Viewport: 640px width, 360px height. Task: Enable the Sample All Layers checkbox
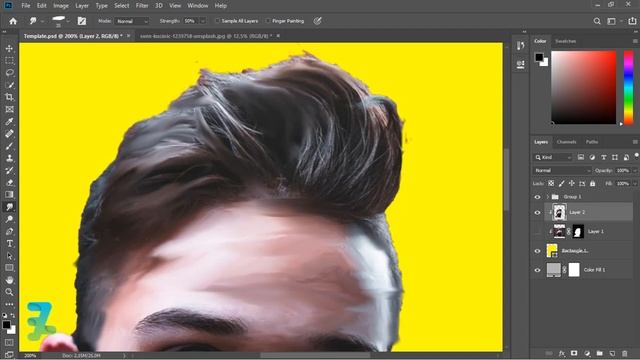(x=218, y=21)
